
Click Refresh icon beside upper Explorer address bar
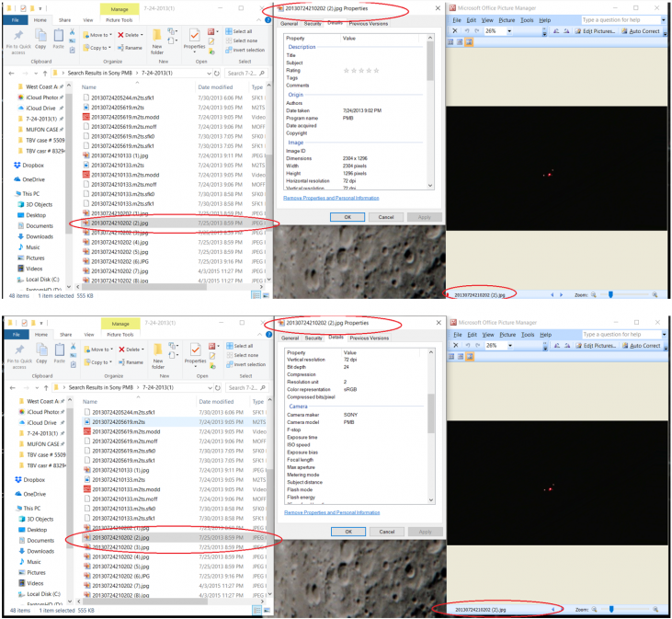pyautogui.click(x=217, y=74)
